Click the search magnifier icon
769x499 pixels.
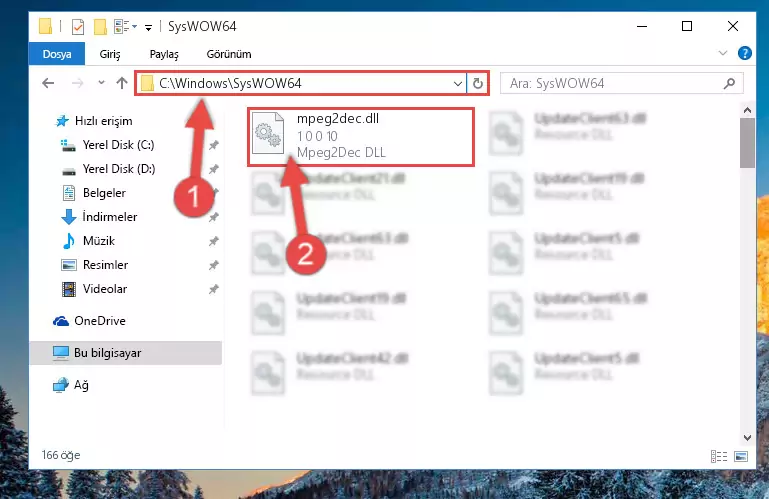[729, 83]
